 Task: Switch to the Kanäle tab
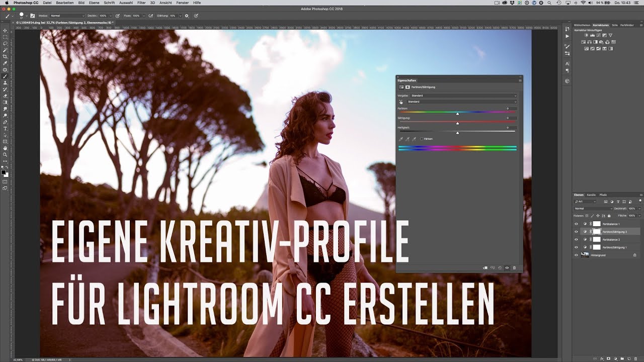591,195
